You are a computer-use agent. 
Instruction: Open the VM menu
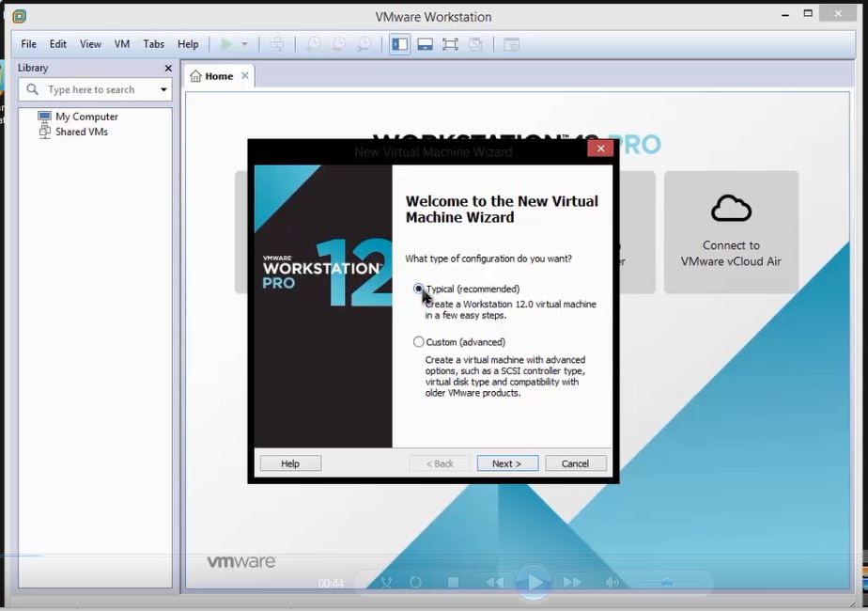point(121,43)
